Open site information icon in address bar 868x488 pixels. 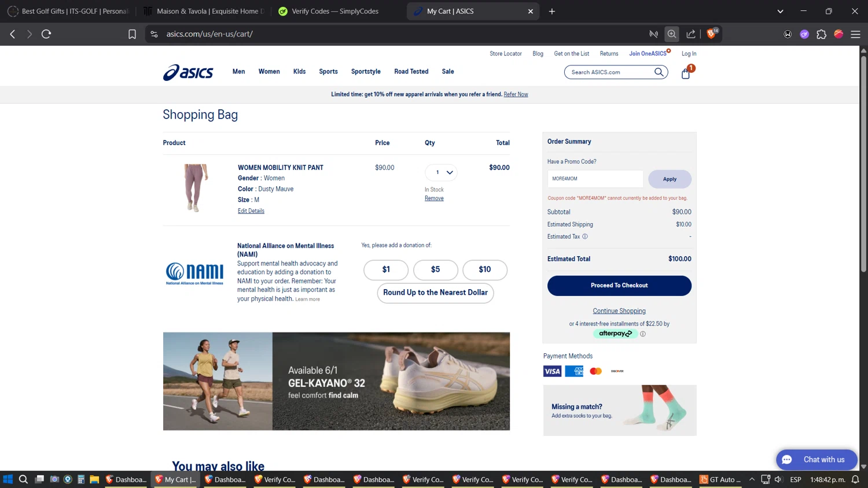click(x=154, y=34)
